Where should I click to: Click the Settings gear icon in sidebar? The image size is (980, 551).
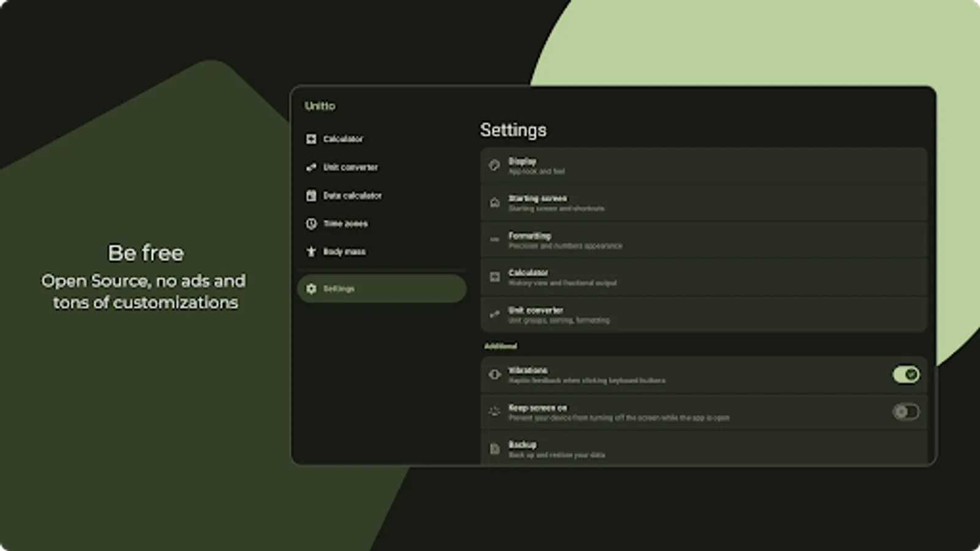pos(311,288)
